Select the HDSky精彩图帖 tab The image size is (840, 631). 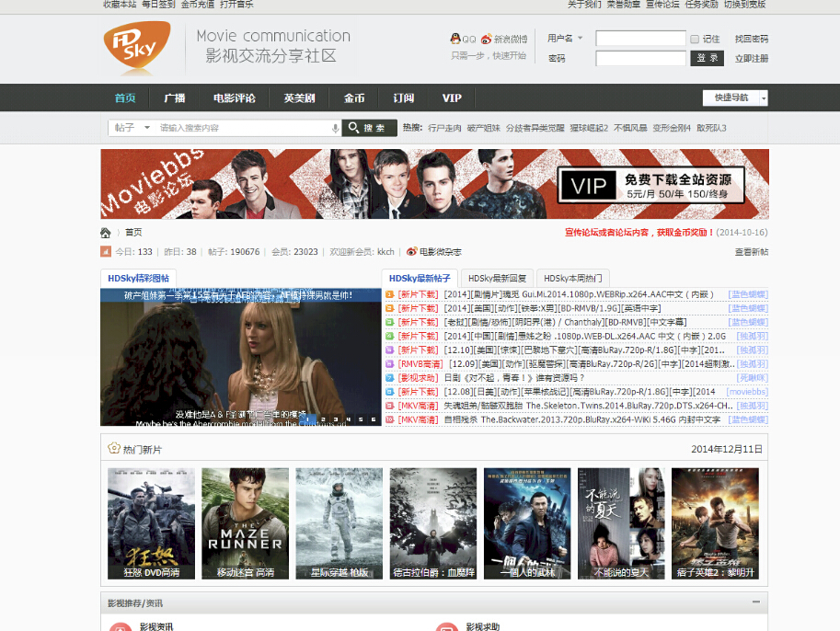point(138,279)
